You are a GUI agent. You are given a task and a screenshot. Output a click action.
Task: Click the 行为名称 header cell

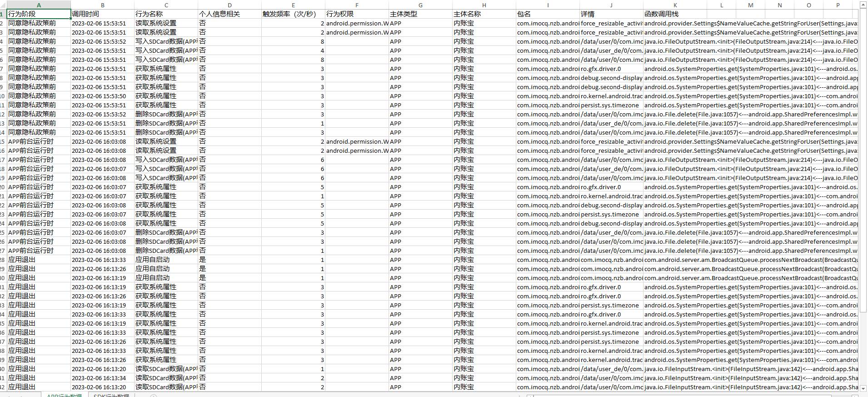pyautogui.click(x=166, y=14)
